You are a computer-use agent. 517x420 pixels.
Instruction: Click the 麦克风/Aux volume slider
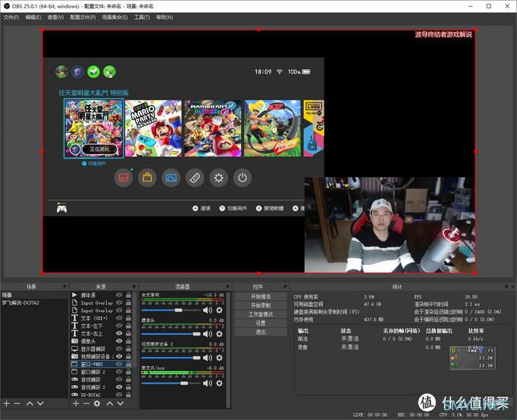(x=171, y=383)
